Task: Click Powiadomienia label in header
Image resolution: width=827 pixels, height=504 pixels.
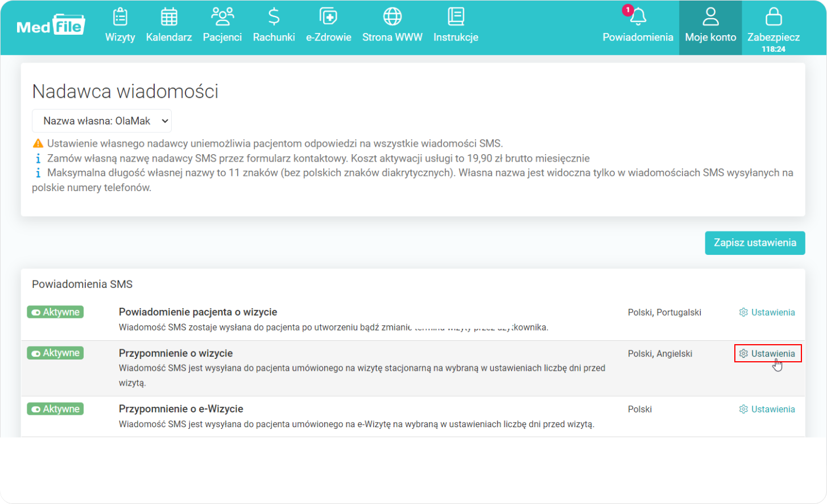Action: click(638, 37)
